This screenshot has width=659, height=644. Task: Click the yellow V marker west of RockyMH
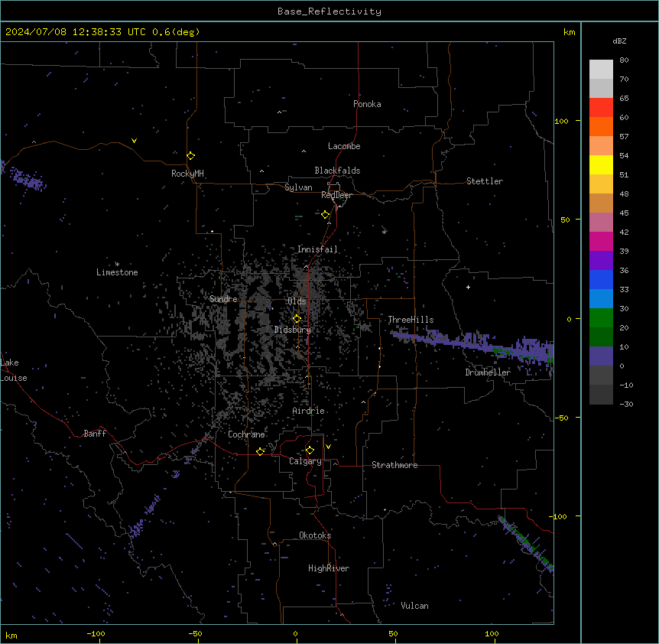(134, 141)
